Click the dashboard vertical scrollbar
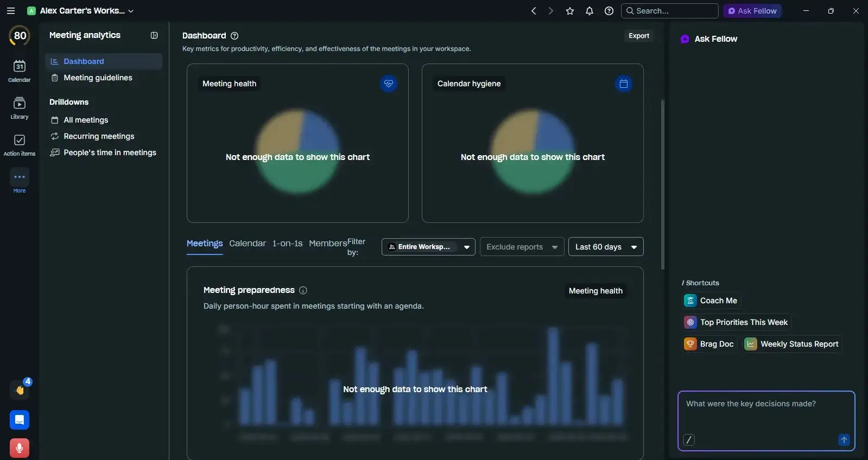868x460 pixels. pos(662,184)
